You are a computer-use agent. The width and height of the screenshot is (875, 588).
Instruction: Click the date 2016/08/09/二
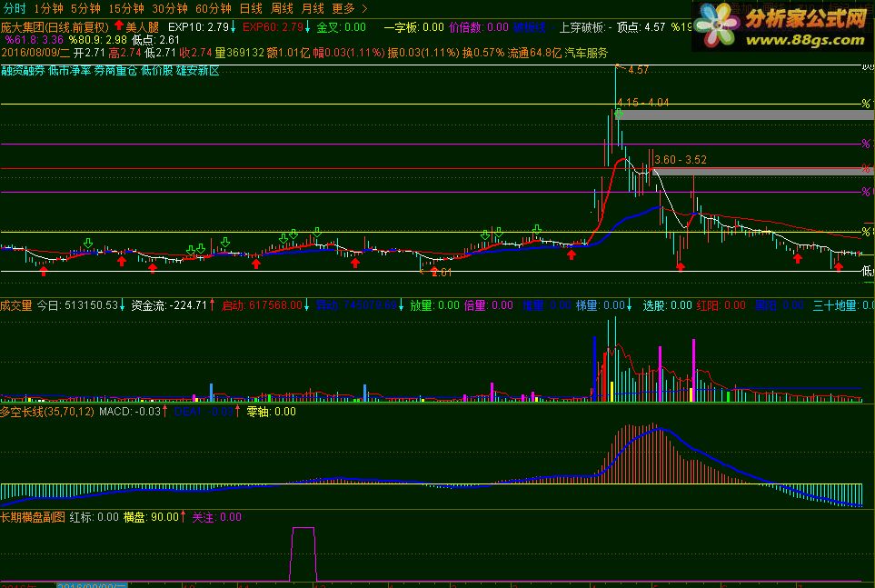tap(35, 53)
